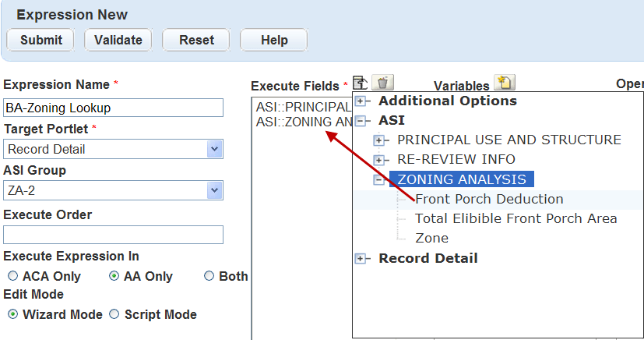The height and width of the screenshot is (340, 644).
Task: Expand the PRINCIPAL USE AND STRUCTURE node
Action: (x=379, y=140)
